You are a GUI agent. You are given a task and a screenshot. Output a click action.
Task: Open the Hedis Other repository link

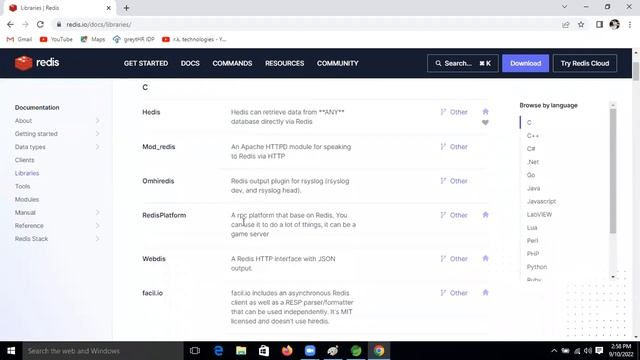click(458, 112)
